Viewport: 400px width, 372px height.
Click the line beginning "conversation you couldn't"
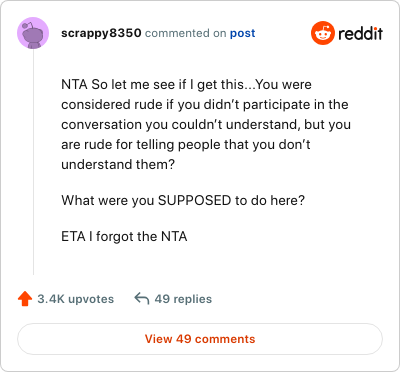(206, 125)
